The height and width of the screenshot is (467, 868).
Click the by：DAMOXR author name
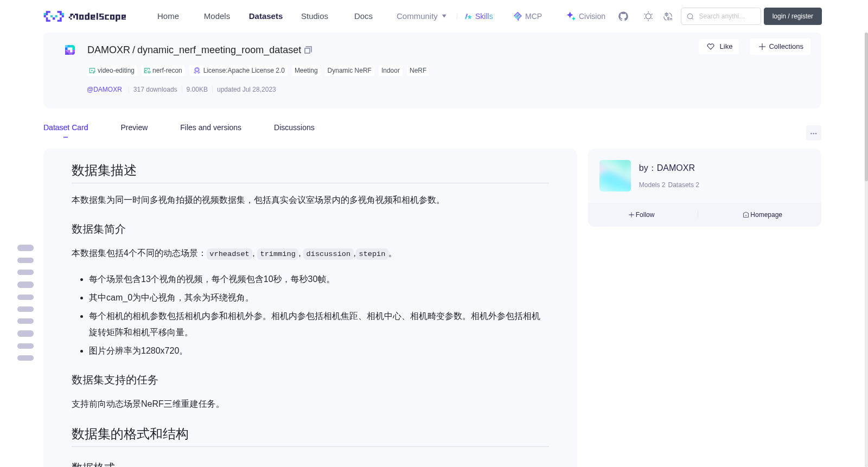pyautogui.click(x=667, y=168)
